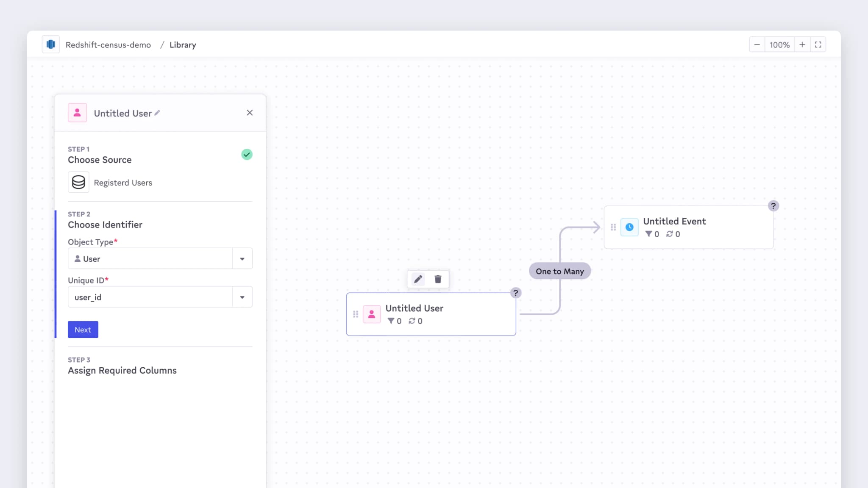Viewport: 868px width, 488px height.
Task: Click the trash delete icon above Untitled User node
Action: point(438,279)
